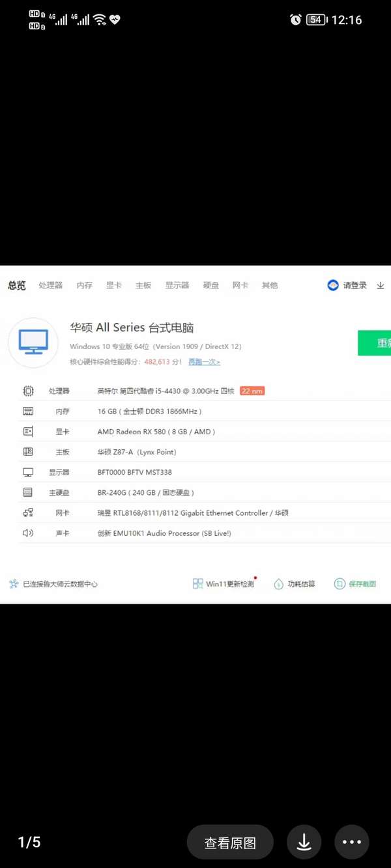Click the graphics card icon
The image size is (391, 868).
(x=28, y=432)
